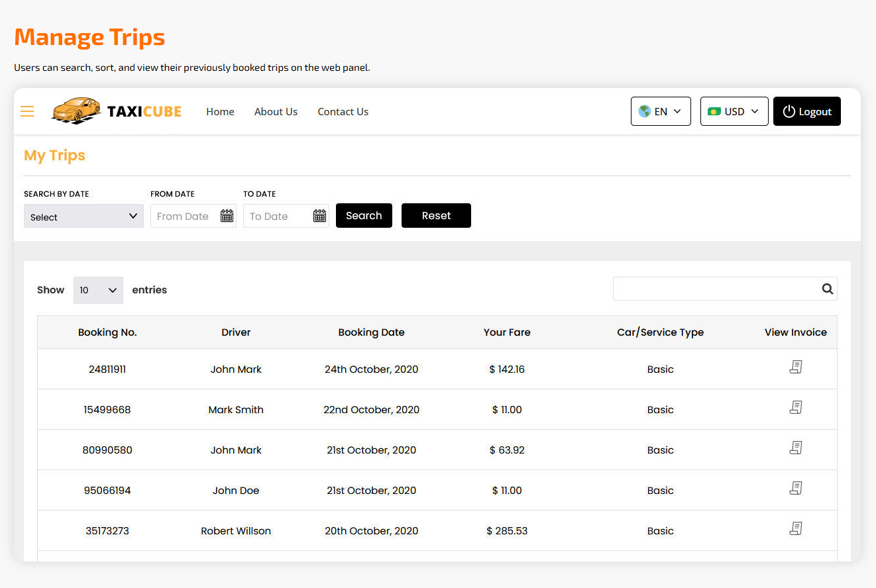View invoice for booking 35173273
The height and width of the screenshot is (588, 876).
click(x=796, y=528)
